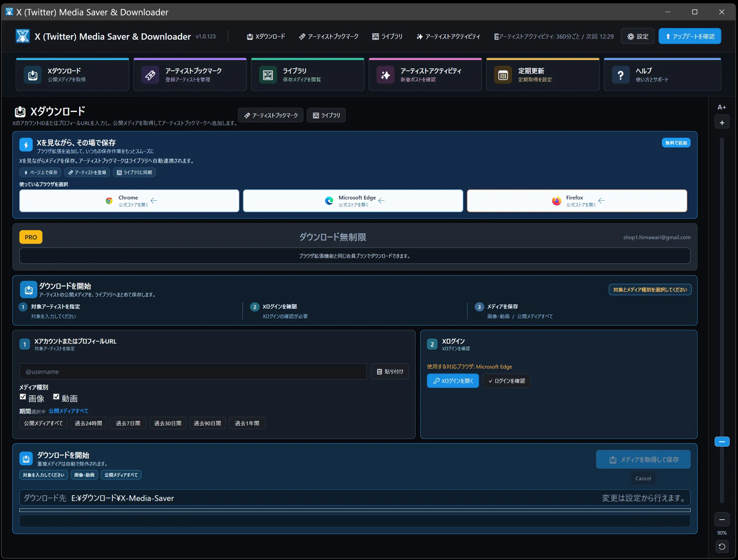Open アーティストアクティビティ from the top navigation bar
This screenshot has width=738, height=560.
448,36
